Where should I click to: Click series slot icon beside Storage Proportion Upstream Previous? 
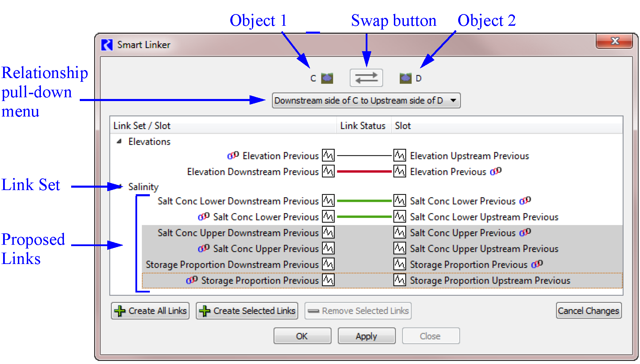click(x=399, y=280)
